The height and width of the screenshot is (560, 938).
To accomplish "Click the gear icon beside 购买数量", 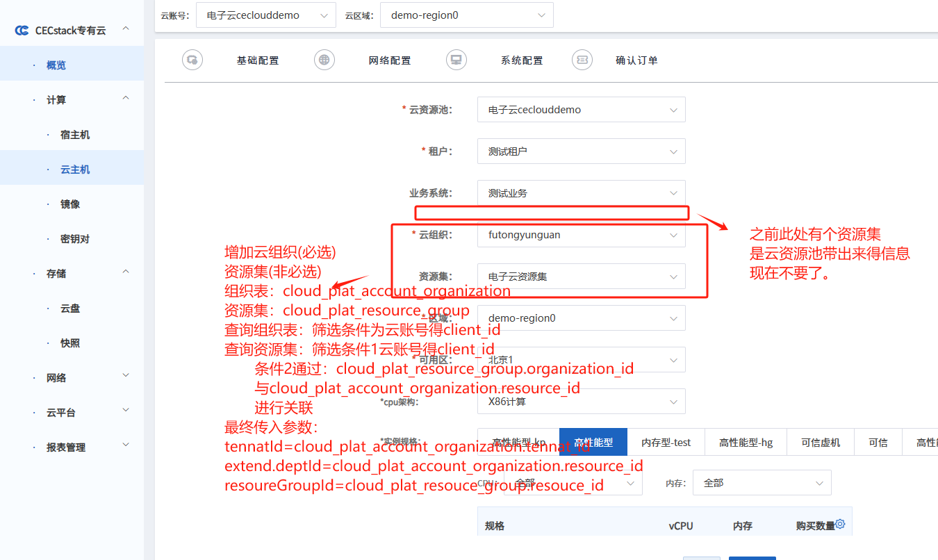I will 840,525.
